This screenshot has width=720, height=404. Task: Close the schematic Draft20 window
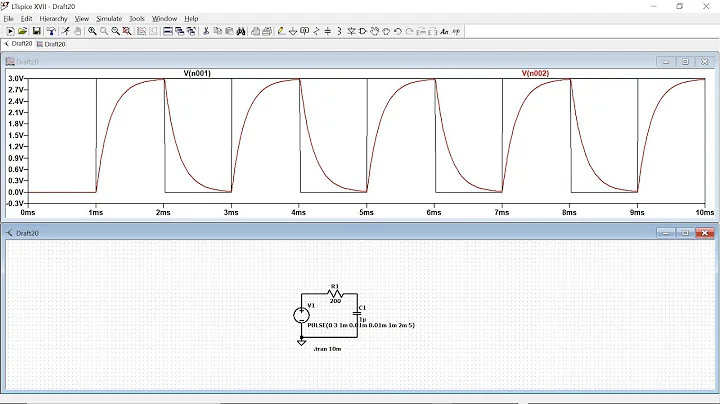(705, 233)
